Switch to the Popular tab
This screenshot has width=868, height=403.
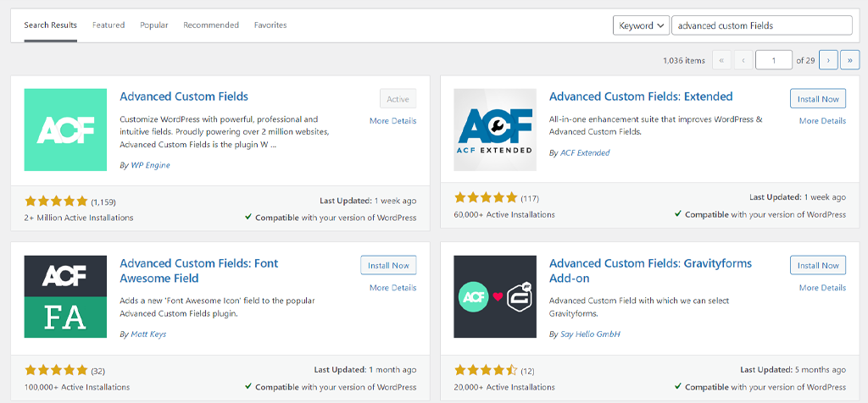(153, 25)
